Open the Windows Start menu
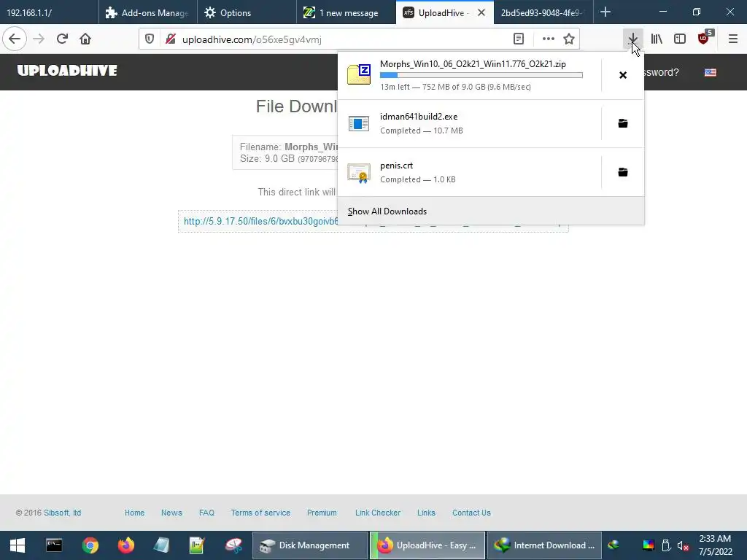Image resolution: width=747 pixels, height=560 pixels. [18, 545]
